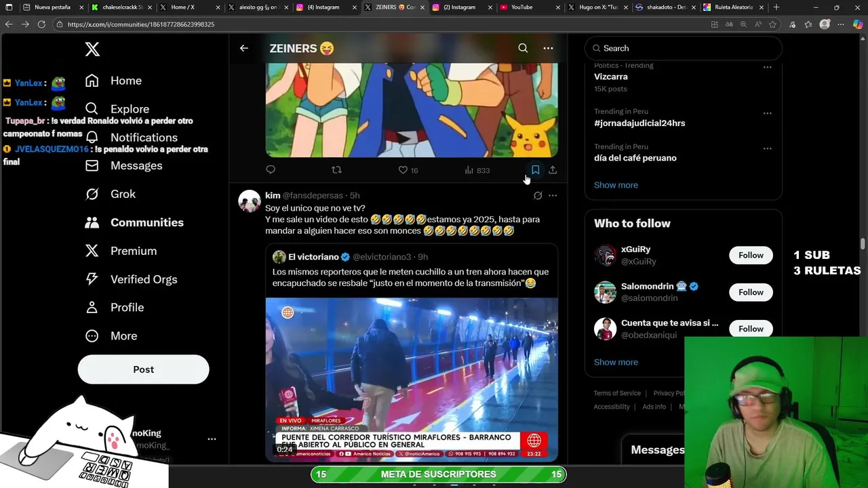Viewport: 868px width, 488px height.
Task: Open día del café peruano trend
Action: (x=635, y=158)
